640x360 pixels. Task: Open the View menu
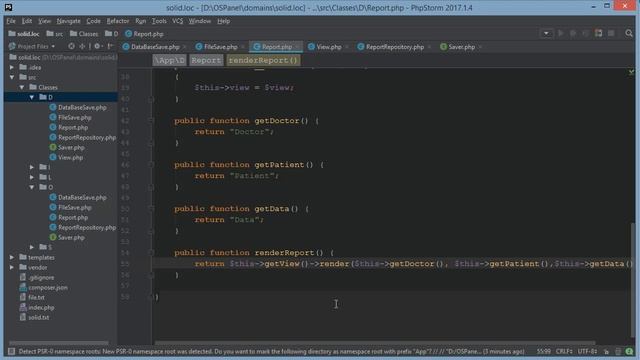(x=44, y=21)
